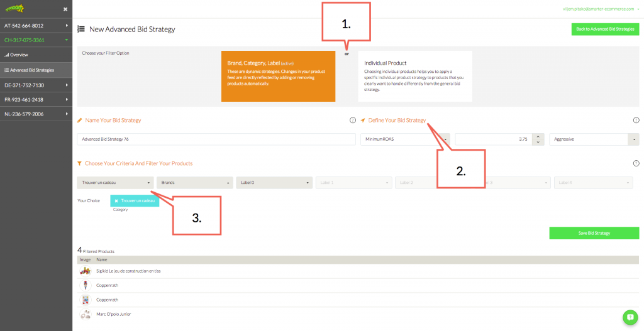Close the sidebar with the X icon
This screenshot has width=644, height=331.
point(65,9)
